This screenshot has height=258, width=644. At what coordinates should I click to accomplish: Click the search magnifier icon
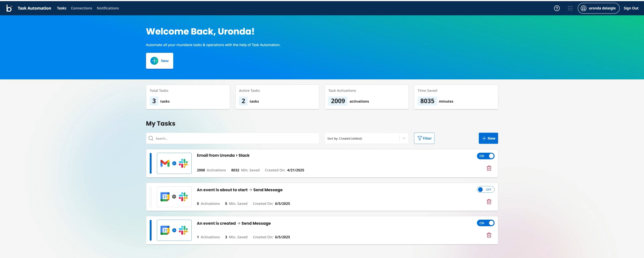coord(151,138)
